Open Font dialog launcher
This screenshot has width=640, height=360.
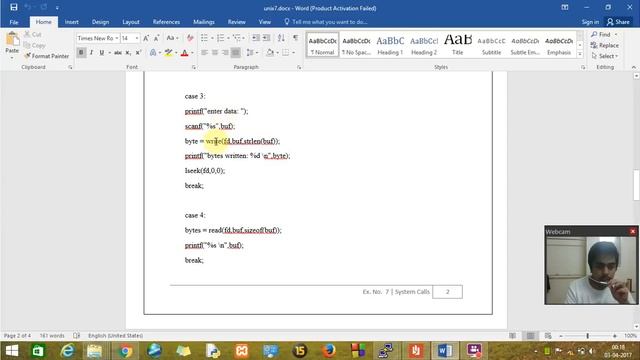point(193,67)
